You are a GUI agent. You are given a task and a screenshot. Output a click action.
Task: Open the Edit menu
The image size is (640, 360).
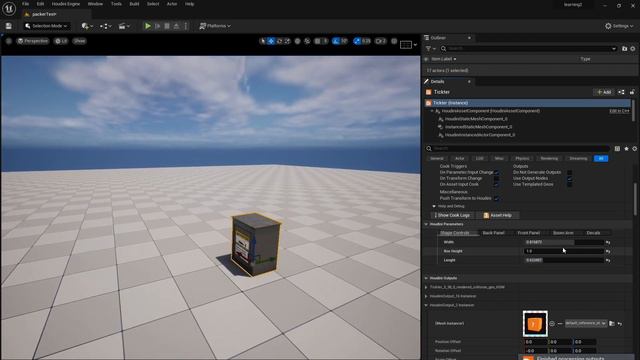(x=40, y=4)
